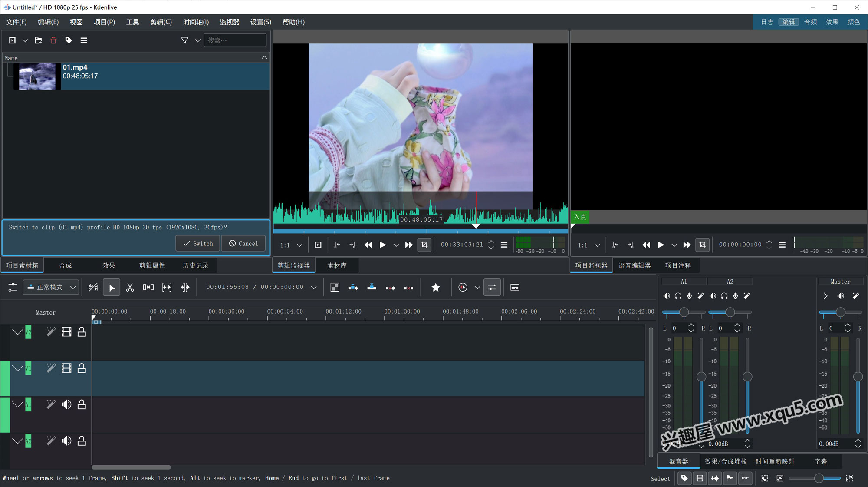
Task: Click the composition mode checkerboard icon
Action: tap(335, 287)
